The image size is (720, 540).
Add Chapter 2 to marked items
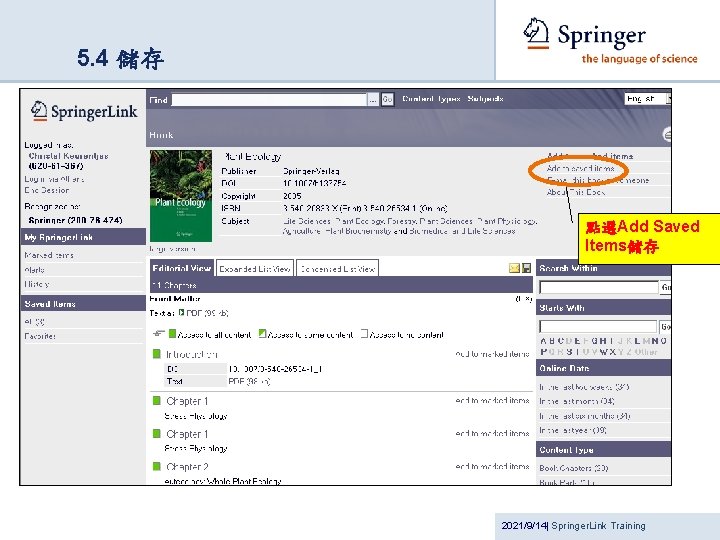(x=492, y=466)
